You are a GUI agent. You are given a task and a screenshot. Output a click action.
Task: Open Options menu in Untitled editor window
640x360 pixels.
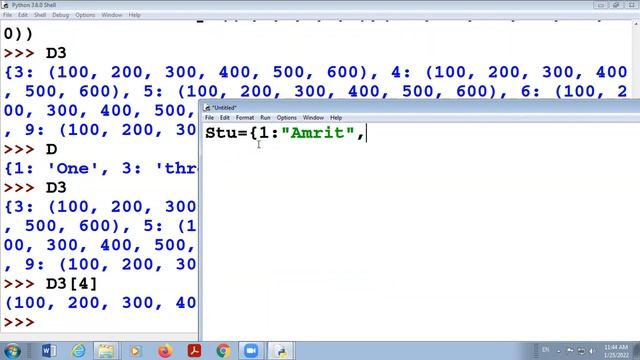pos(287,118)
